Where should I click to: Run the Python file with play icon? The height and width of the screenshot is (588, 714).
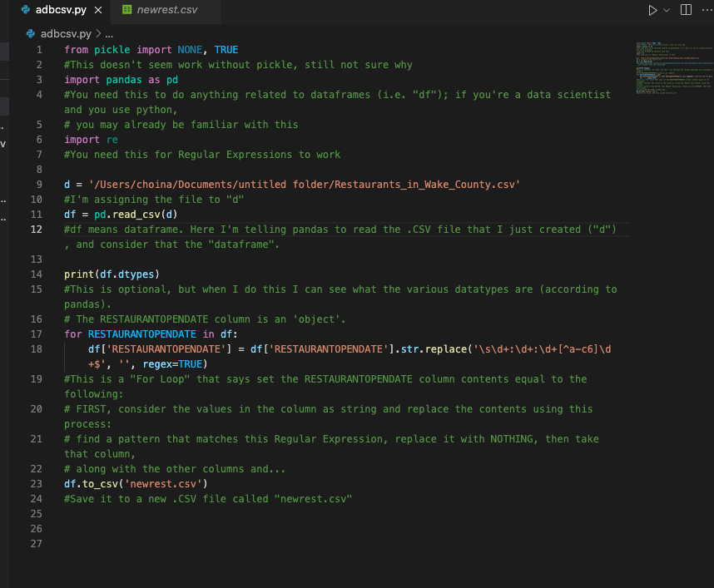[x=652, y=10]
